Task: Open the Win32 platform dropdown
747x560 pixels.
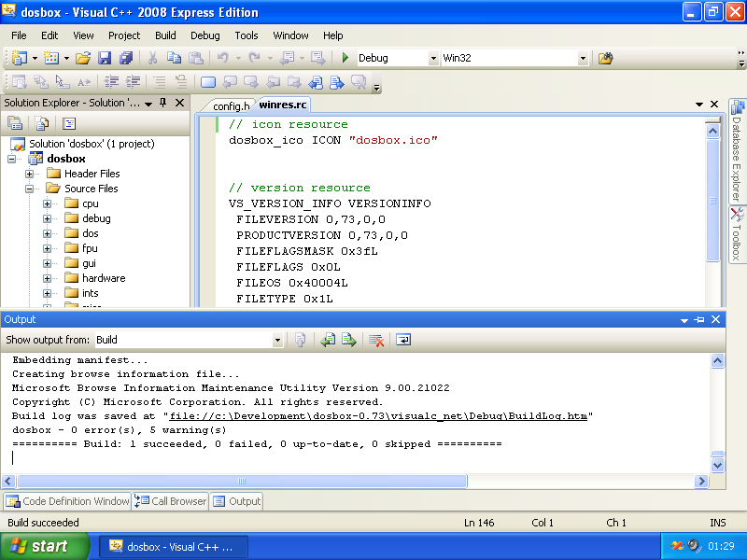Action: click(x=583, y=58)
